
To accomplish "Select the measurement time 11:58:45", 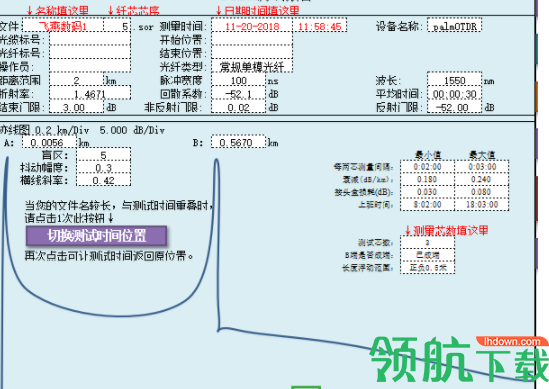I will click(x=320, y=26).
